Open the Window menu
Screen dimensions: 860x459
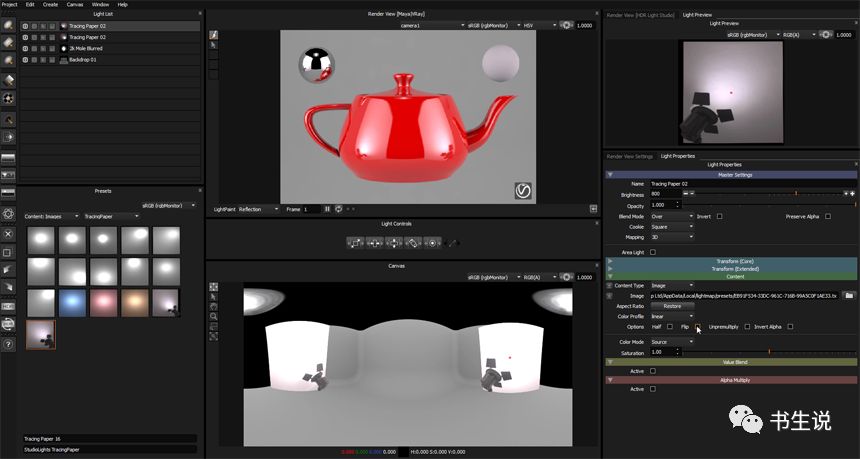(100, 4)
